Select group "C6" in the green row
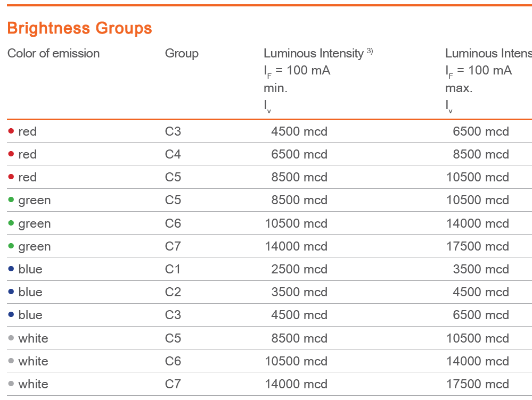Screen dimensions: 532x400 [173, 223]
